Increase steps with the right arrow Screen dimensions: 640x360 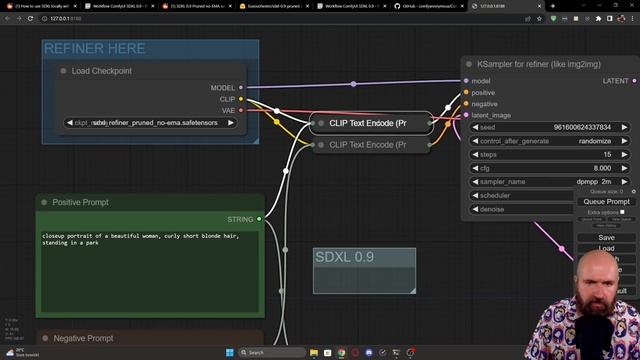click(624, 155)
